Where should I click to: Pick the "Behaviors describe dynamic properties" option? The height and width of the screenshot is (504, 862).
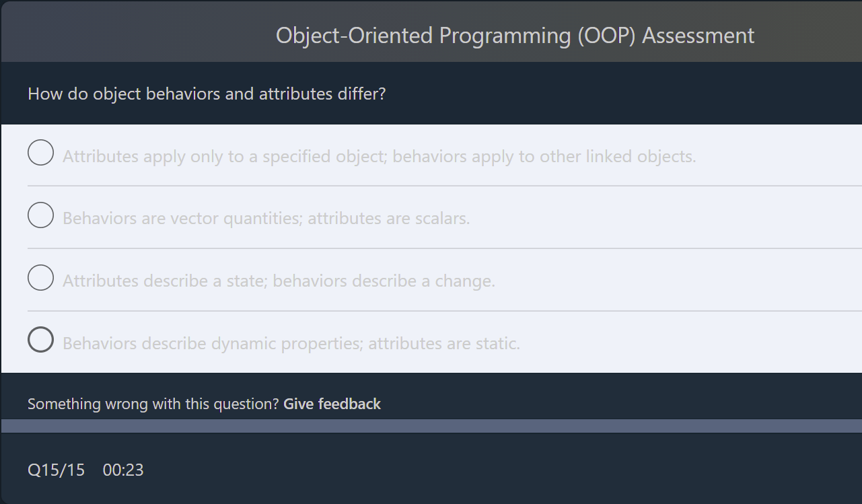(x=291, y=343)
